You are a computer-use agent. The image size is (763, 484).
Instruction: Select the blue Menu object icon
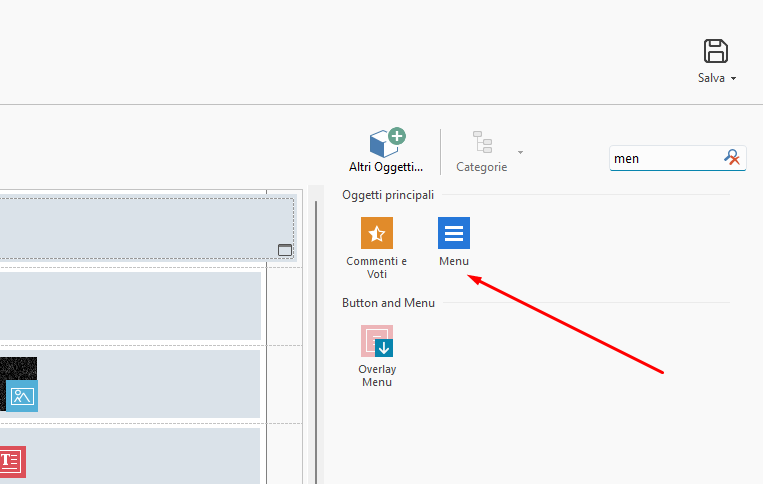[454, 234]
